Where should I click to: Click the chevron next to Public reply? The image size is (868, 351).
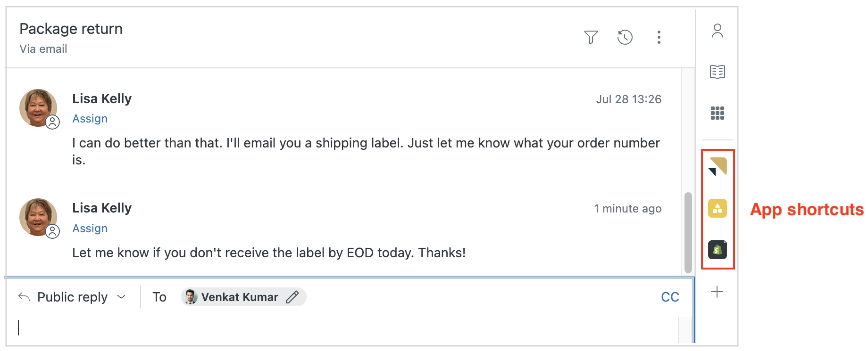[x=121, y=297]
